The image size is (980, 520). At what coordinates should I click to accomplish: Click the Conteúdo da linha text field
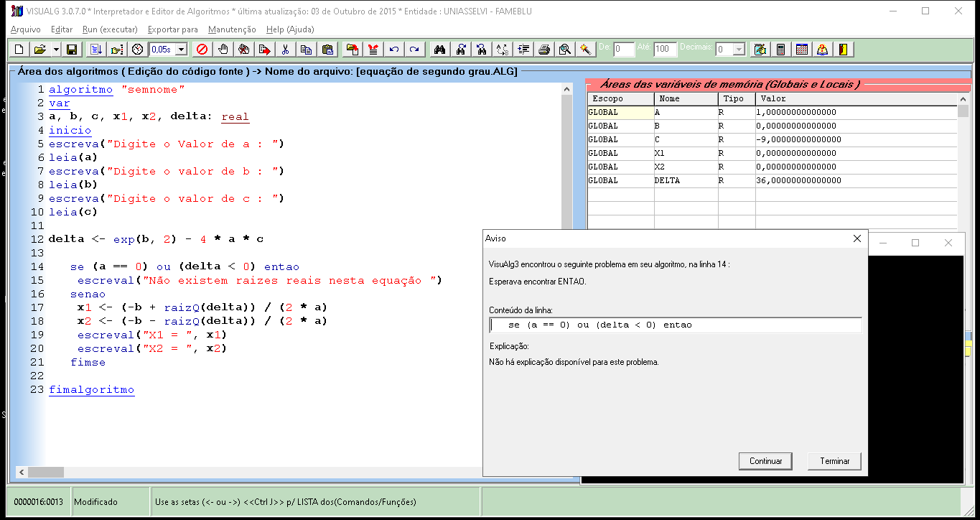[x=675, y=325]
